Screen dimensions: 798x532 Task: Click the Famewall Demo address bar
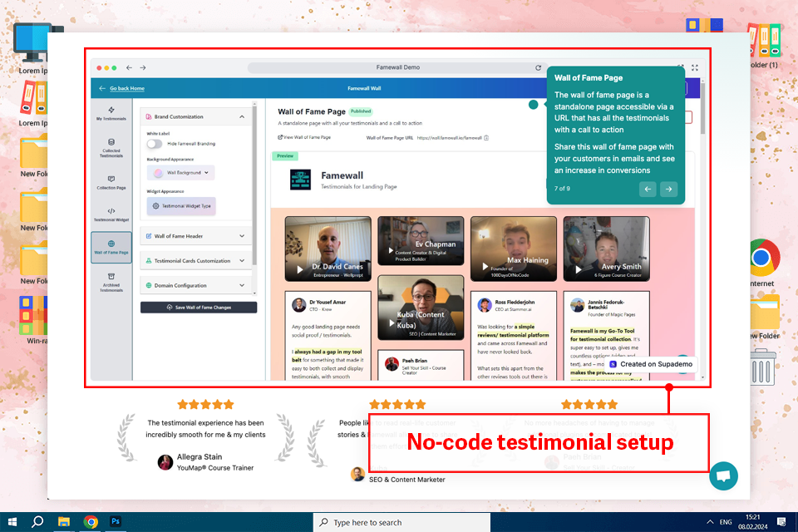[397, 67]
